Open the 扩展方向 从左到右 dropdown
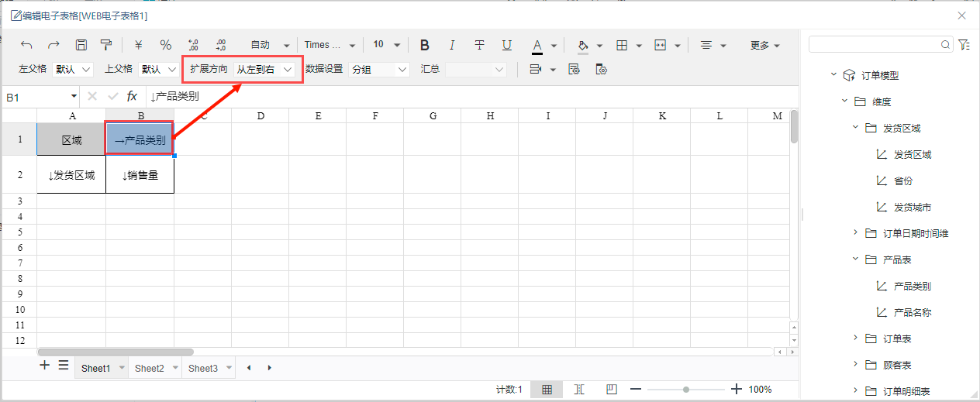This screenshot has width=980, height=402. pyautogui.click(x=264, y=69)
